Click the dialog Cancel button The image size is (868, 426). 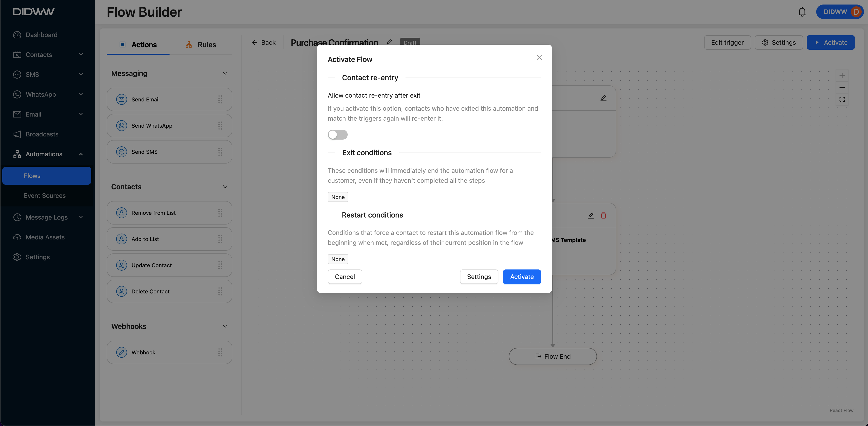coord(345,276)
